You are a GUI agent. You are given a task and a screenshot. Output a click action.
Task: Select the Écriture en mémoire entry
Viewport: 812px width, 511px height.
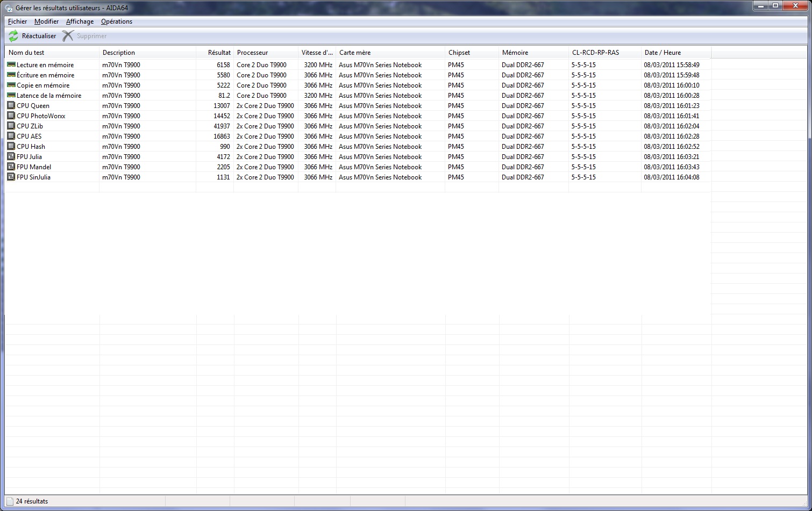45,75
